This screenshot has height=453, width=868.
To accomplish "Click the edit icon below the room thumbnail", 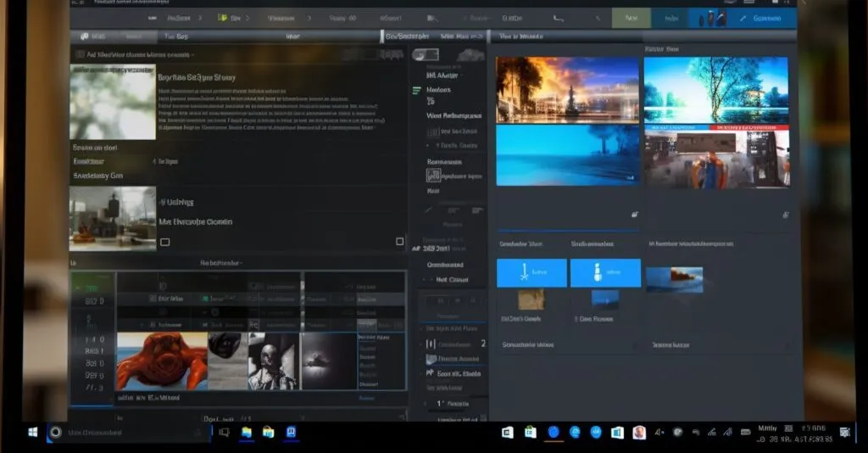I will [x=786, y=215].
